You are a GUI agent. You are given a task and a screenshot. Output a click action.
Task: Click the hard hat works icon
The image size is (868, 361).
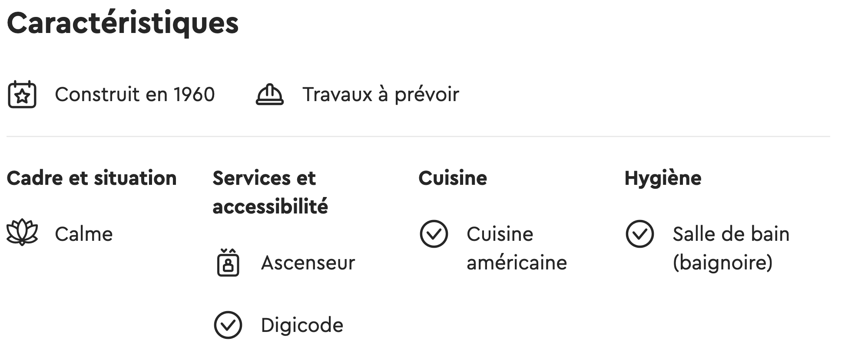269,94
